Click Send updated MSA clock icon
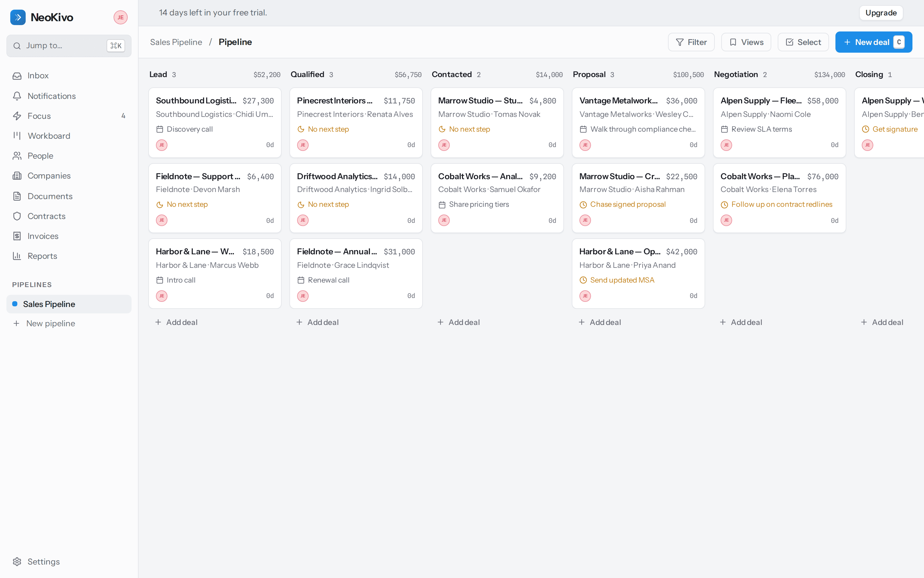The image size is (924, 578). pyautogui.click(x=583, y=280)
